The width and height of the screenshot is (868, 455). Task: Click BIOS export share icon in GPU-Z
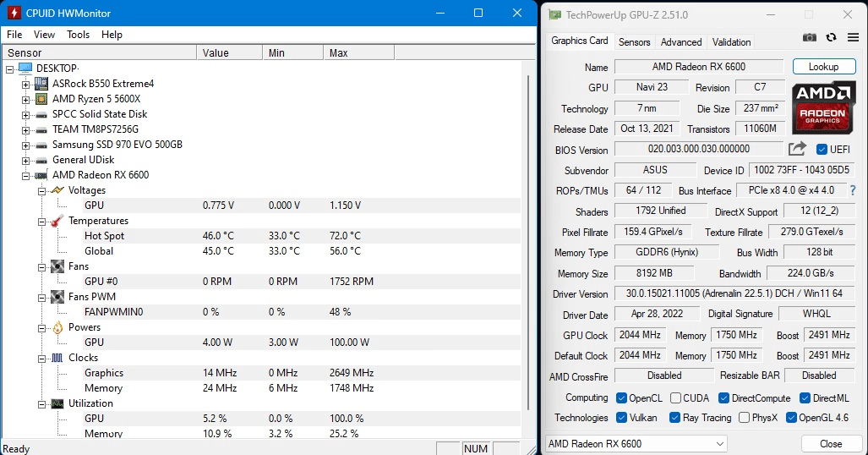[797, 149]
